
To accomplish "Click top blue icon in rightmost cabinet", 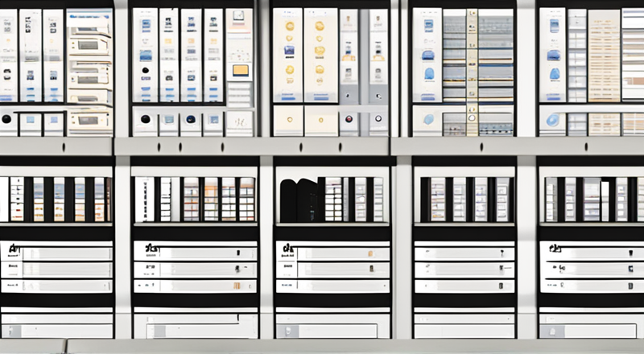I will click(554, 27).
